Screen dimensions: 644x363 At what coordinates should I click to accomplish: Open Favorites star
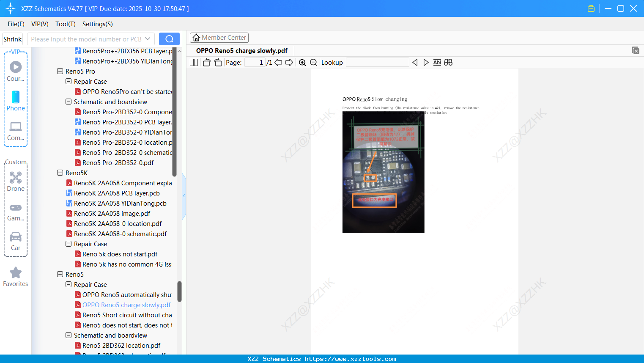[x=16, y=277]
